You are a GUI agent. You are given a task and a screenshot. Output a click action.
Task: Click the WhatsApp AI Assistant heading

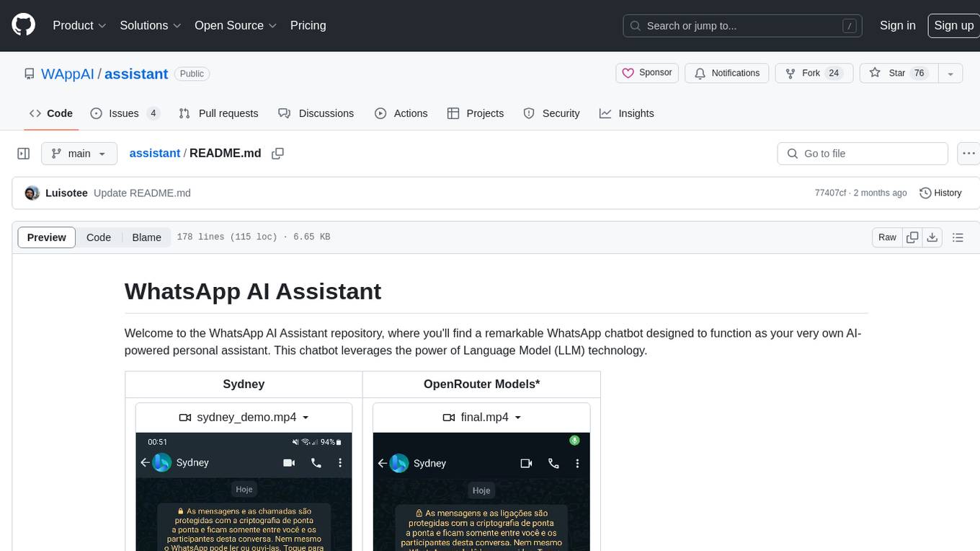[253, 291]
